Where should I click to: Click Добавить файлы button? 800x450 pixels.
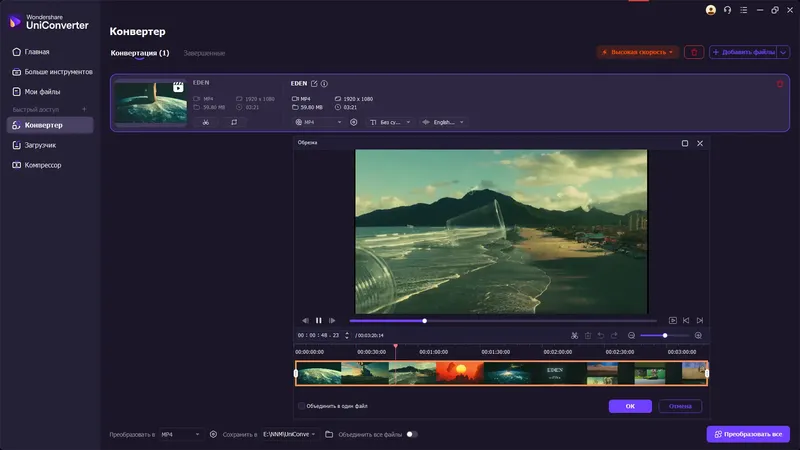[743, 52]
